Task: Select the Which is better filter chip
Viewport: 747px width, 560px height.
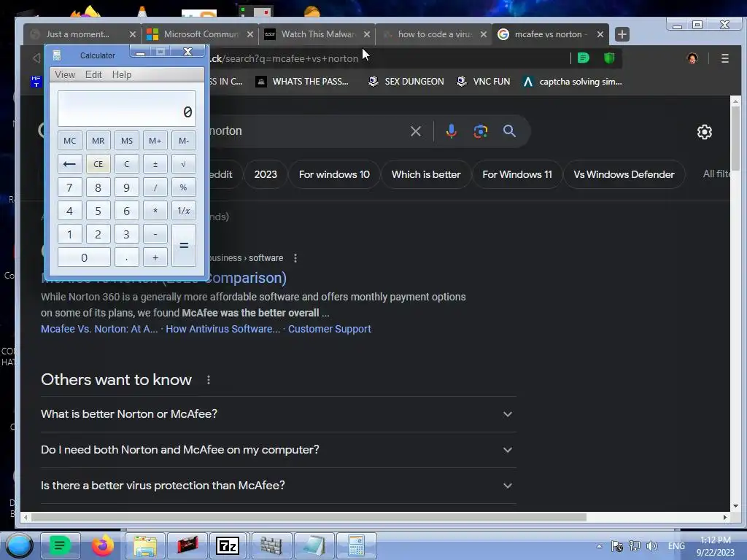Action: 426,174
